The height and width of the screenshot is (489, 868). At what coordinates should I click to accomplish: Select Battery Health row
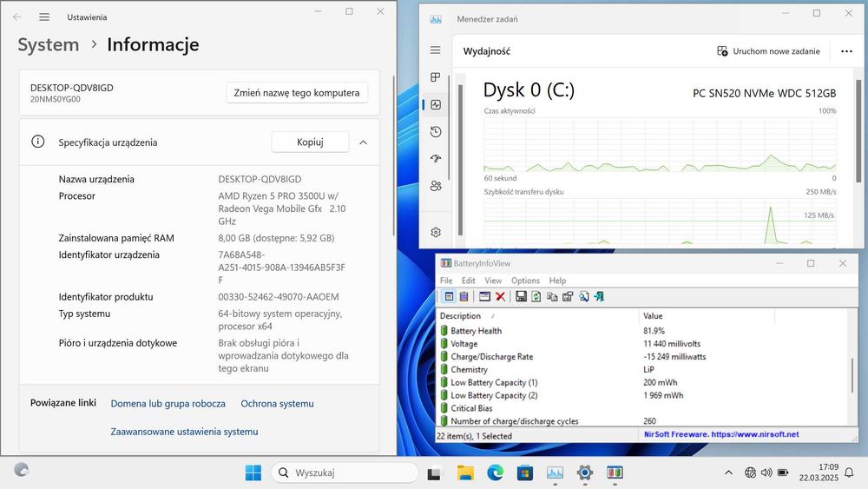642,331
